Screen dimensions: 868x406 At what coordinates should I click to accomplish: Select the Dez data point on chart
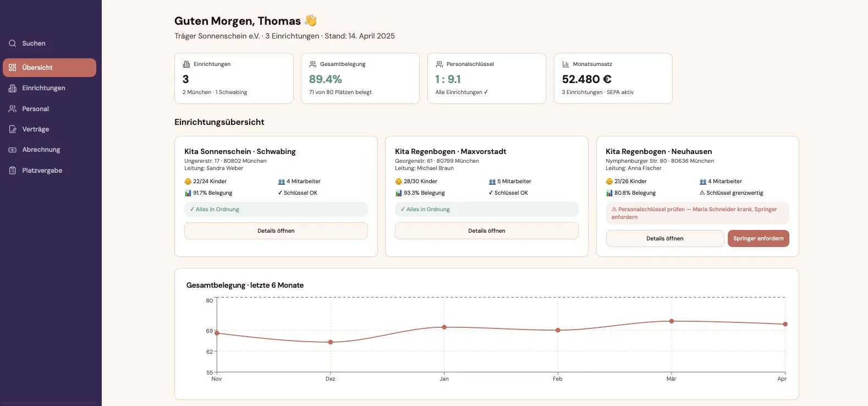coord(331,342)
